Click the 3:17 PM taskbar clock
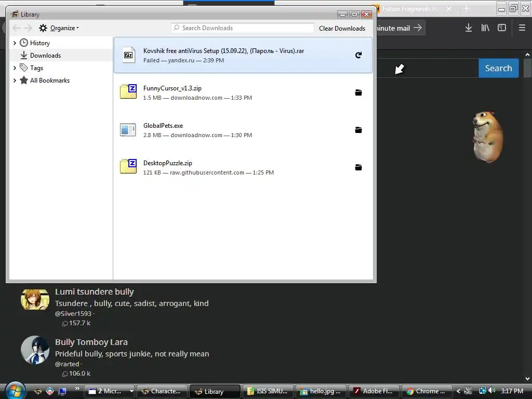 512,391
